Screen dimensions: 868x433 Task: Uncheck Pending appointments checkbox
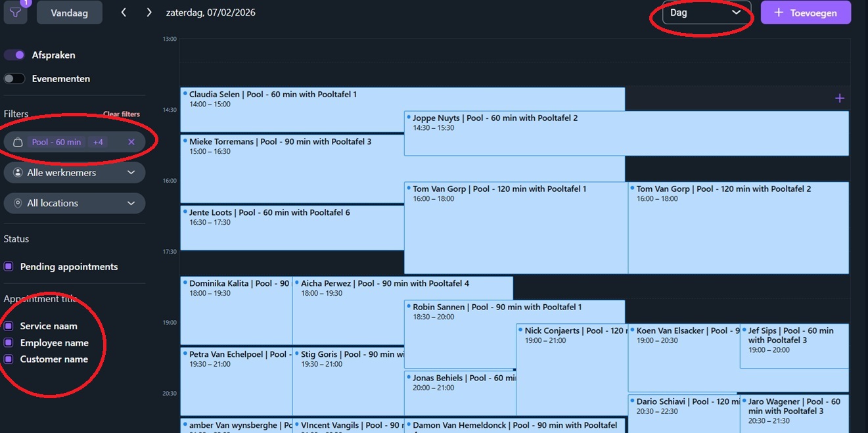point(9,267)
